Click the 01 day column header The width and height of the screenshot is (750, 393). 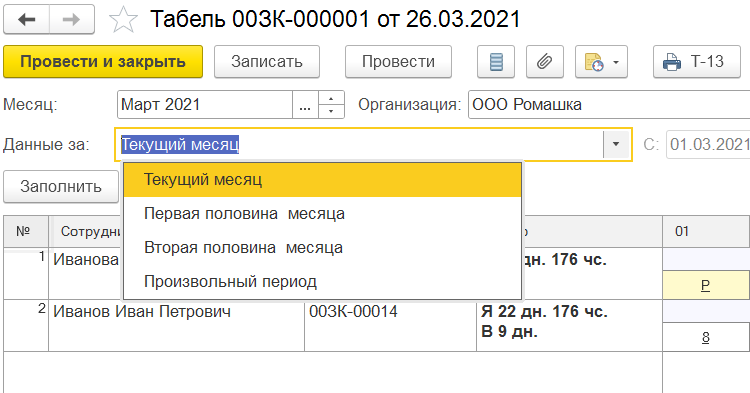click(x=706, y=231)
